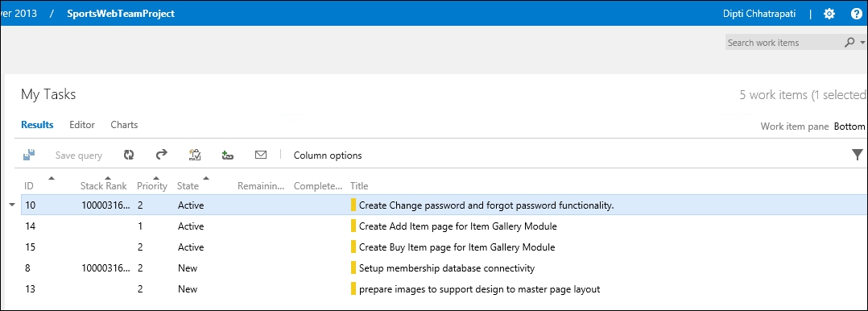Click ID cell 8
This screenshot has width=868, height=311.
pos(27,268)
